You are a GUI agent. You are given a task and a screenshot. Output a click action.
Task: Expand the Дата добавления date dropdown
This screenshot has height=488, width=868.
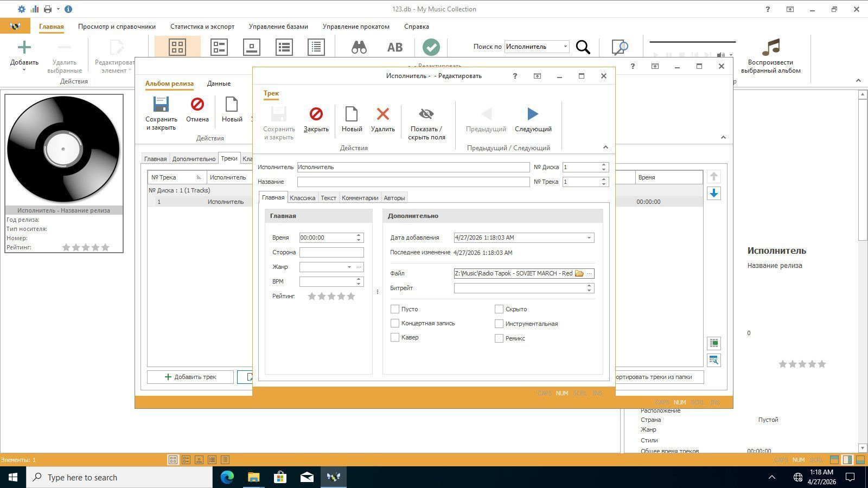589,237
